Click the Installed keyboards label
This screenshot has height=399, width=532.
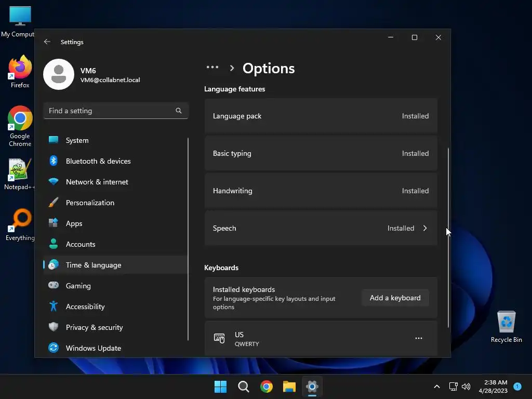[244, 289]
